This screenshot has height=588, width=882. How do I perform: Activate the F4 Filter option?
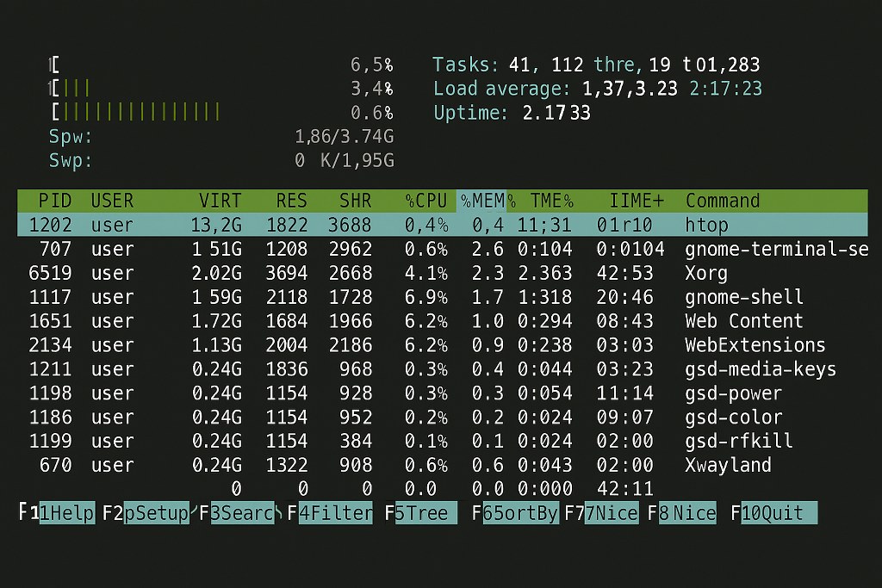(x=335, y=513)
